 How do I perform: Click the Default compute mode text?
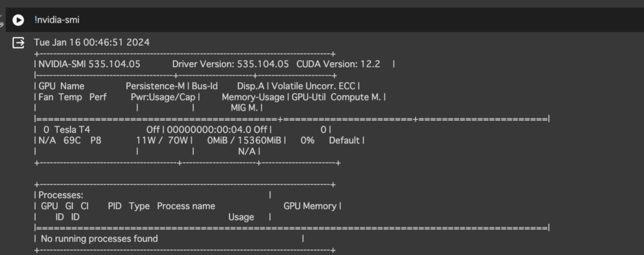pos(345,140)
